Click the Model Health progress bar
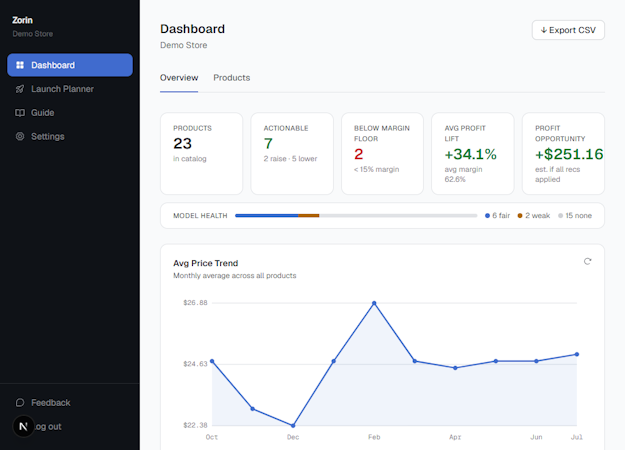This screenshot has height=450, width=625. (356, 216)
